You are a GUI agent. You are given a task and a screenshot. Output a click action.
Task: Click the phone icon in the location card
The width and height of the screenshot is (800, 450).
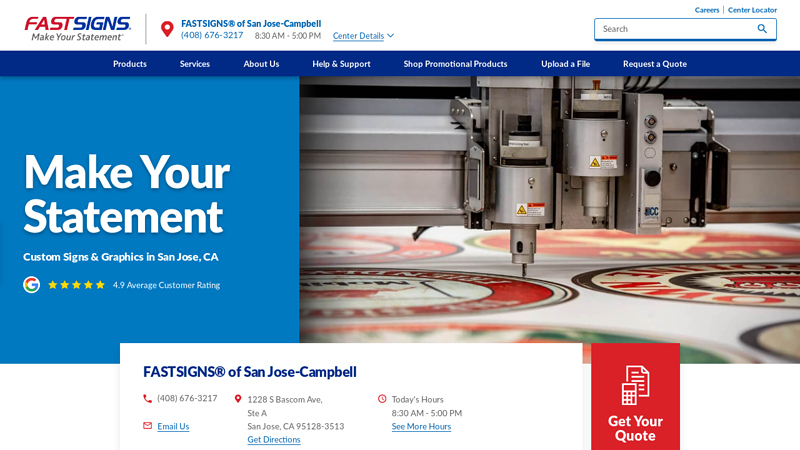(147, 398)
